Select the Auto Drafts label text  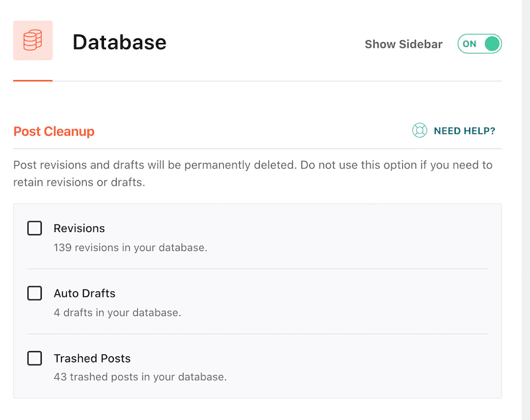click(x=84, y=293)
